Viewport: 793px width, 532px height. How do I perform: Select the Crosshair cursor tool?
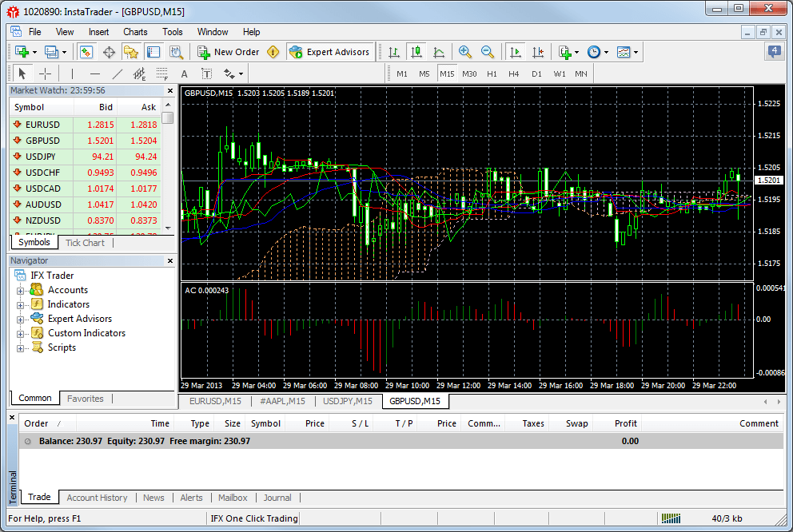click(x=46, y=73)
